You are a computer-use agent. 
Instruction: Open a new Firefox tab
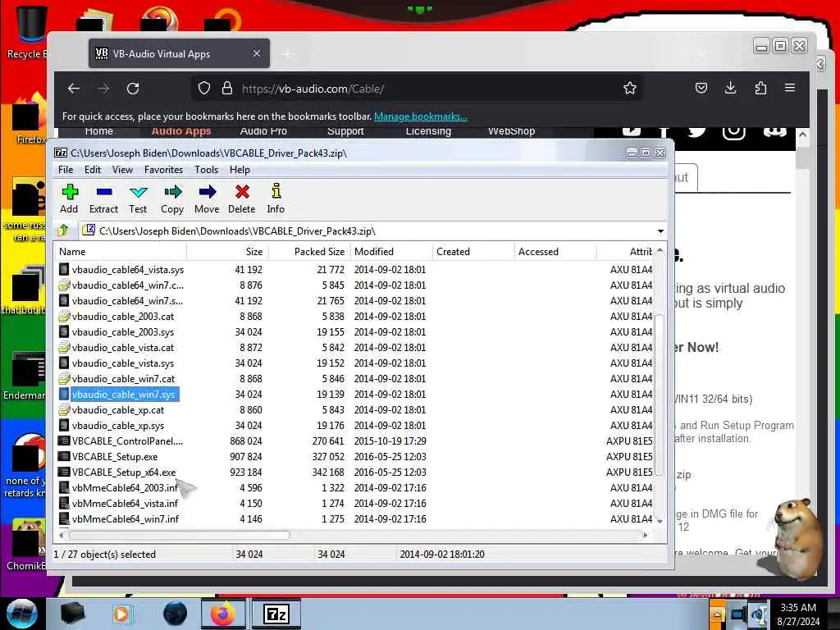coord(288,54)
